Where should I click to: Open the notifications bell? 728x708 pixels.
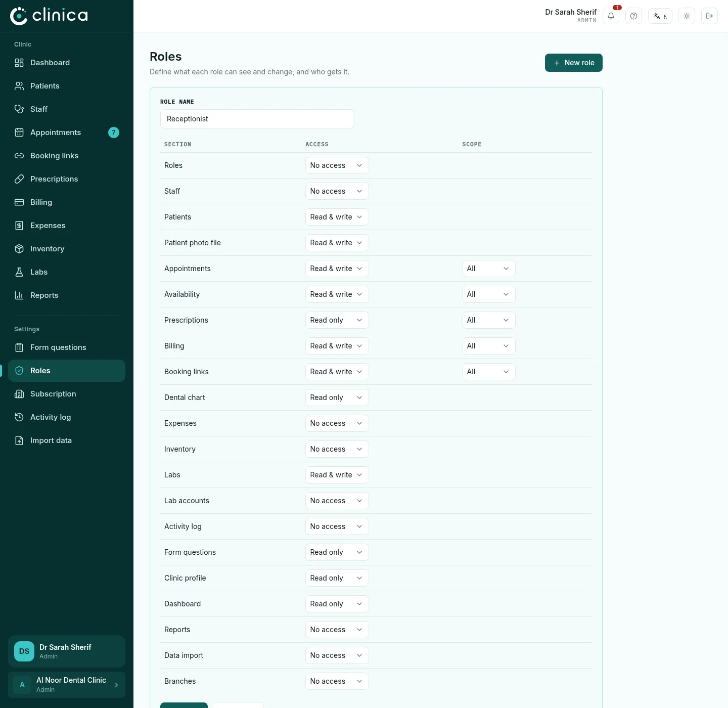(611, 16)
